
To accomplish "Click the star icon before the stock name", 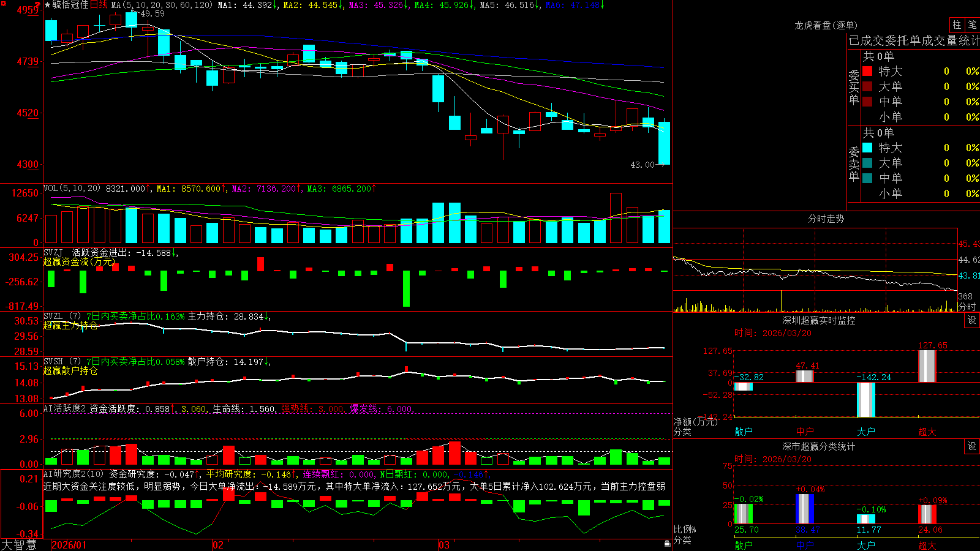I will point(48,5).
